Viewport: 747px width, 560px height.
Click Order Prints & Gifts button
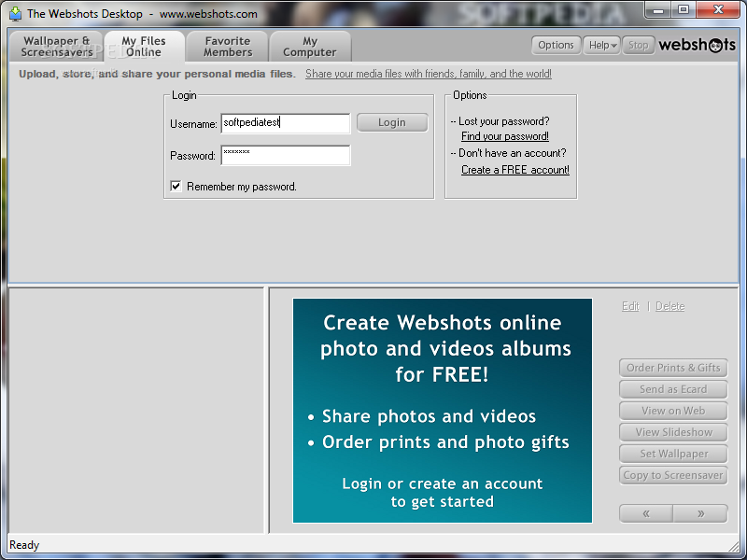click(673, 368)
